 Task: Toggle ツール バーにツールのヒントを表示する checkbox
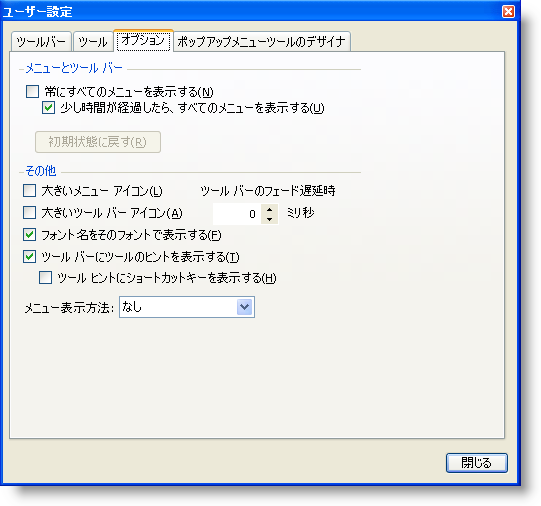pos(29,257)
